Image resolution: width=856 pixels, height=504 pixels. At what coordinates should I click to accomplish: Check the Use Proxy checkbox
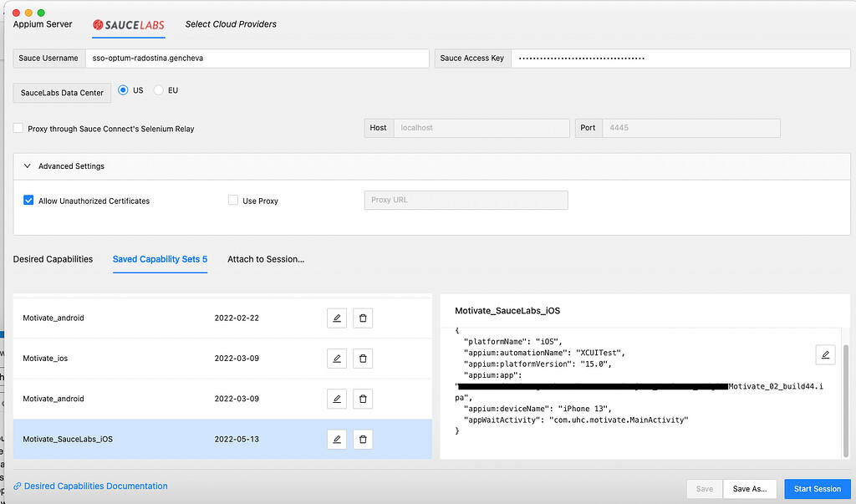[x=233, y=200]
